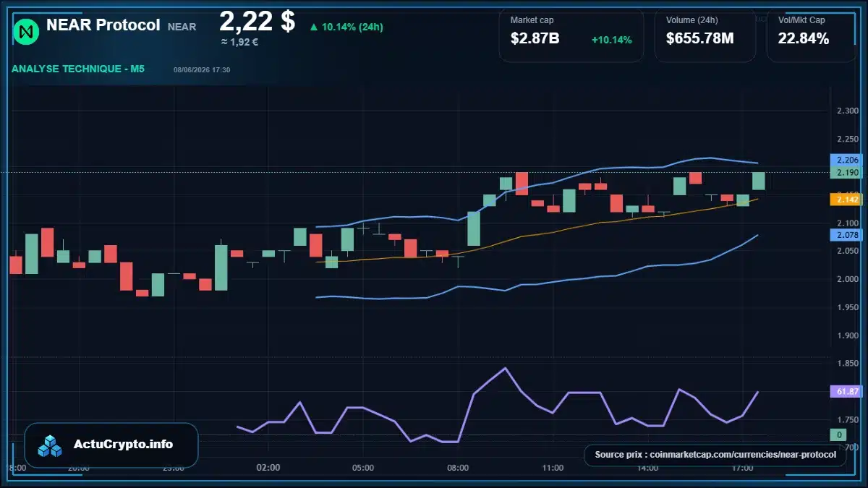The width and height of the screenshot is (868, 488).
Task: Click the Market cap card label
Action: (532, 20)
